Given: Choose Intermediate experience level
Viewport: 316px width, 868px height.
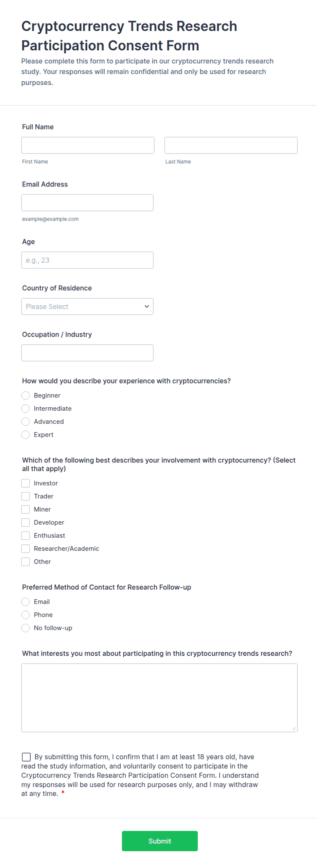Looking at the screenshot, I should click(25, 409).
